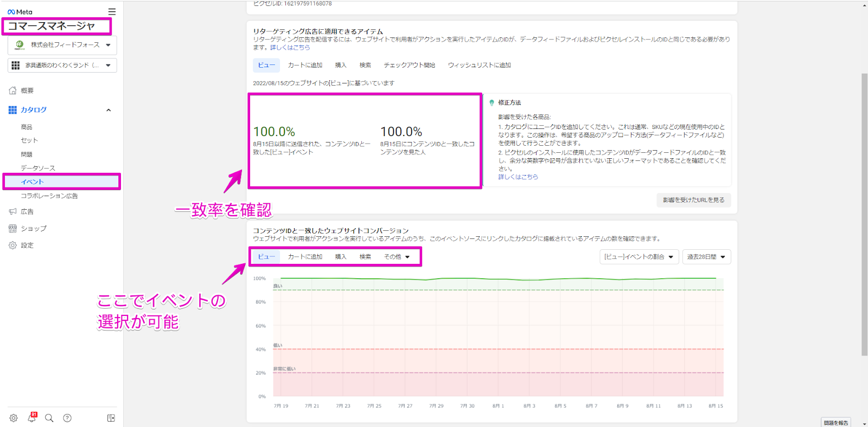Select イベント in the catalog tree
This screenshot has width=868, height=427.
(32, 182)
